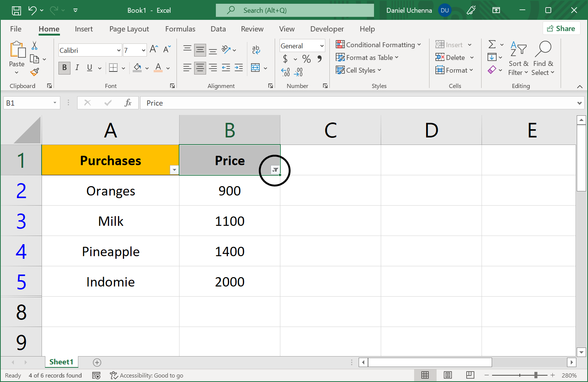Image resolution: width=588 pixels, height=382 pixels.
Task: Click the Search box in title bar
Action: click(x=295, y=10)
